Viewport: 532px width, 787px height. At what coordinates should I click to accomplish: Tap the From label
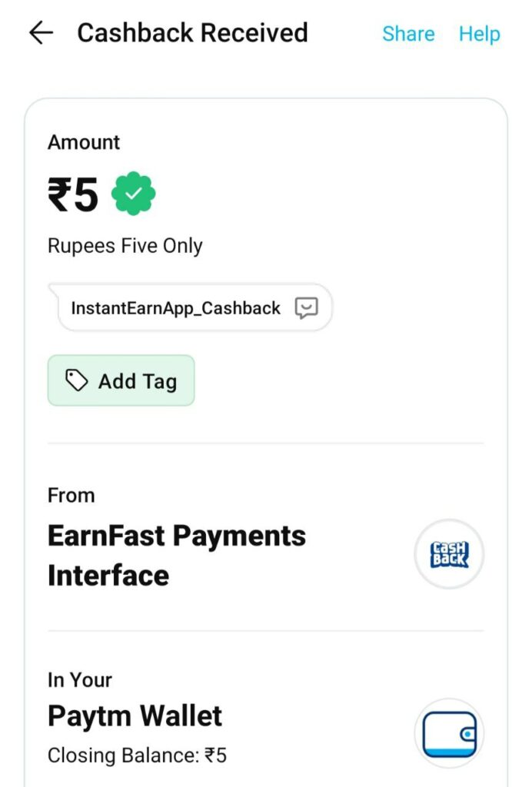[71, 496]
